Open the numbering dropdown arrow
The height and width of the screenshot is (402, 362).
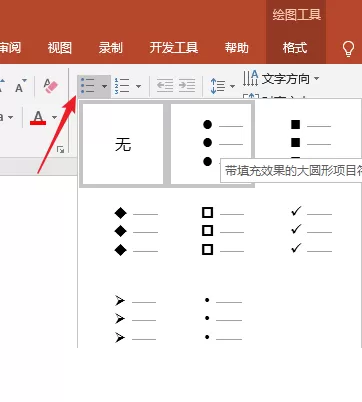click(138, 86)
